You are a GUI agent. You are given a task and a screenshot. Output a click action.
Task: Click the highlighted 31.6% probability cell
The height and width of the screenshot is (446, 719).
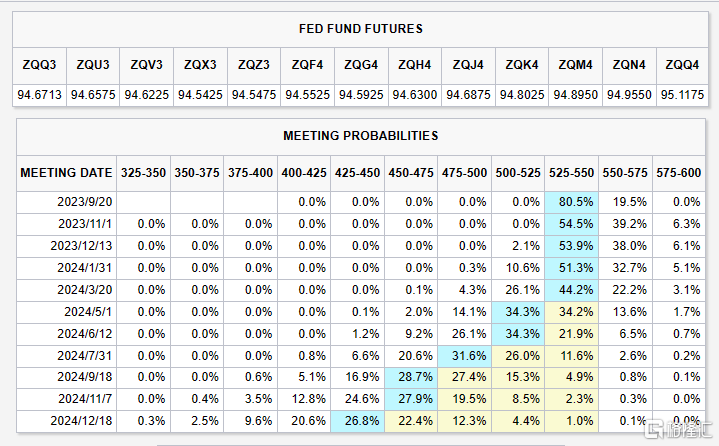point(466,355)
